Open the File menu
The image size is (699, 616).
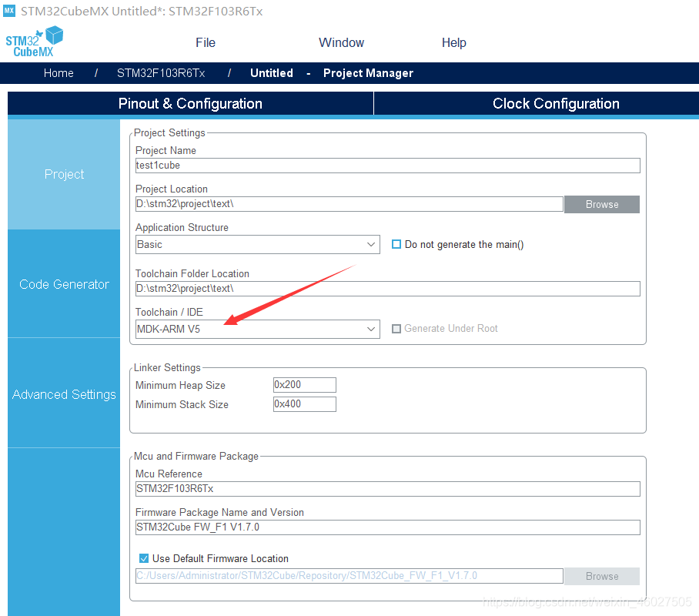tap(205, 43)
